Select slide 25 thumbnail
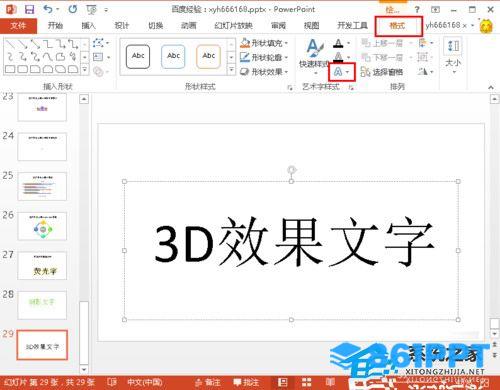 coord(42,186)
